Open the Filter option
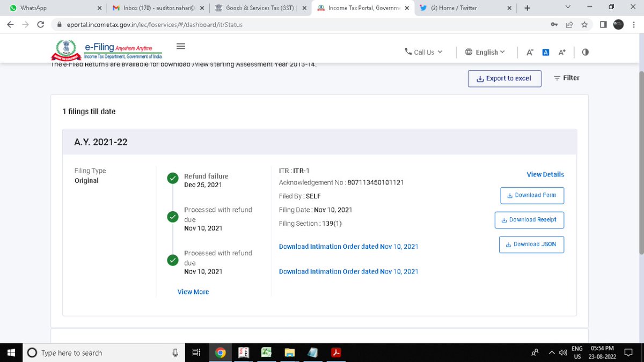Viewport: 644px width, 362px height. (x=567, y=78)
